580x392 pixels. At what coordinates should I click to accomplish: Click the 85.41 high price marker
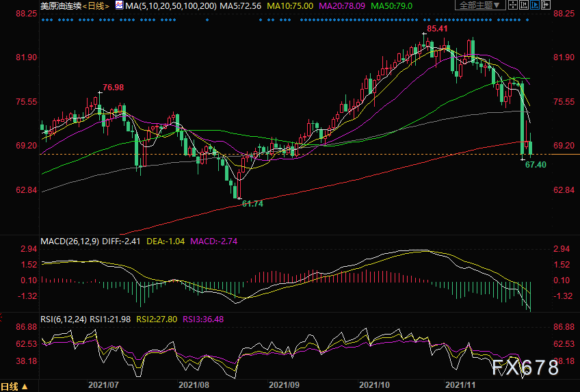point(437,29)
